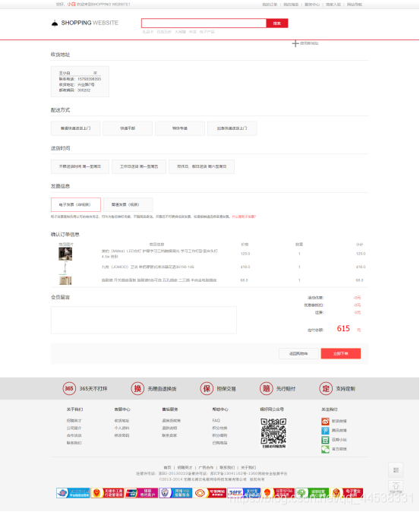Click the floating QR/feedback side button
The image size is (420, 512).
click(396, 470)
